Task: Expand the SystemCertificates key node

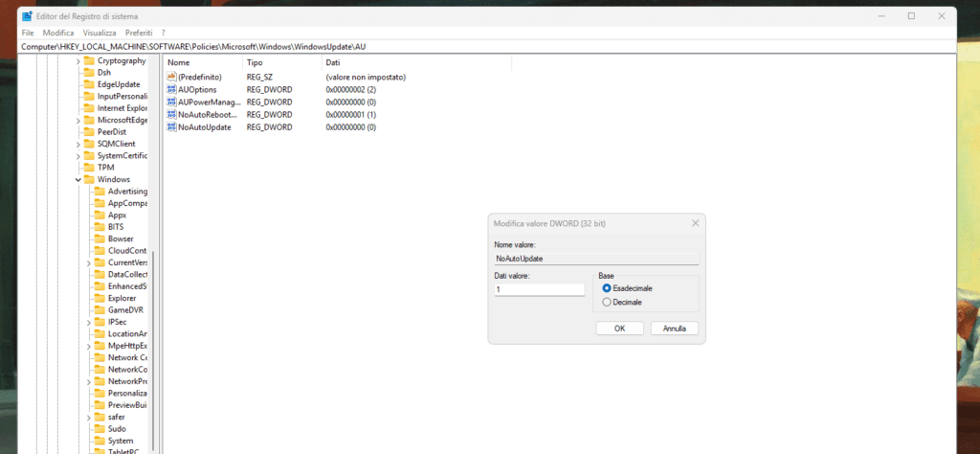Action: click(x=78, y=155)
